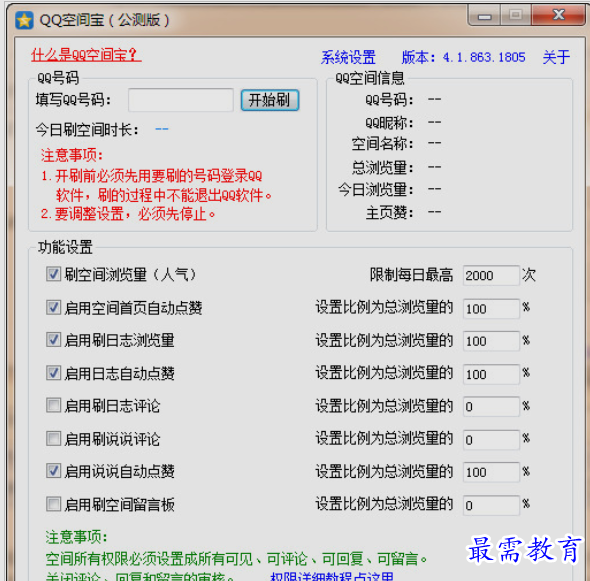Viewport: 590px width, 581px height.
Task: Click the 关于 link
Action: pyautogui.click(x=556, y=58)
